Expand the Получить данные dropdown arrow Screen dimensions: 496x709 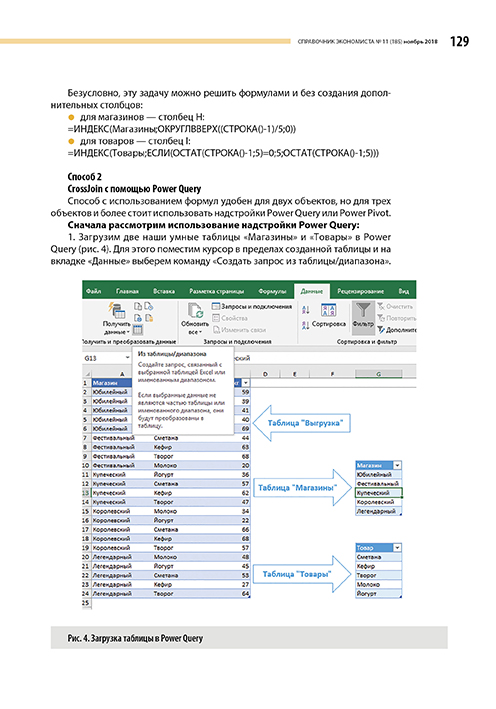tap(128, 332)
